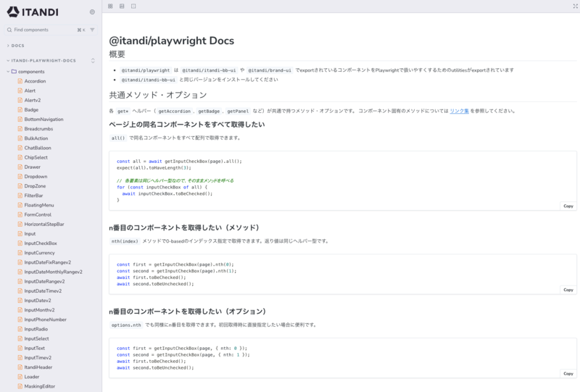Enter fullscreen with the top-right expand icon
Viewport: 580px width, 392px height.
[x=575, y=6]
